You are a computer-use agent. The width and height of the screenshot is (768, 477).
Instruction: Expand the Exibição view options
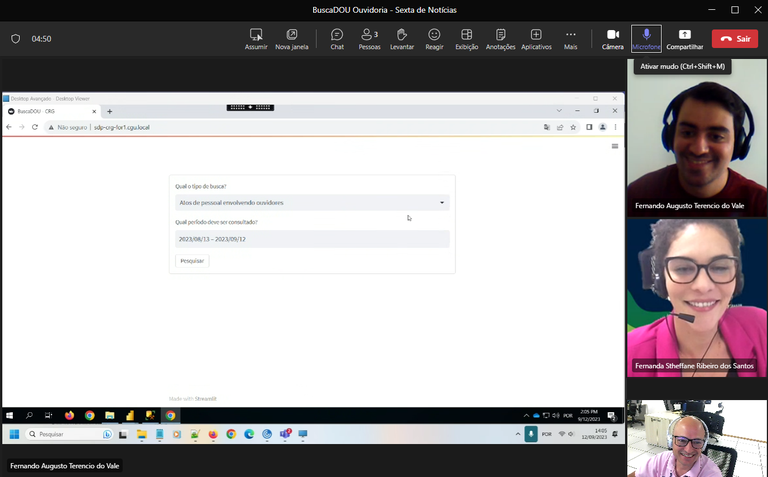click(466, 38)
